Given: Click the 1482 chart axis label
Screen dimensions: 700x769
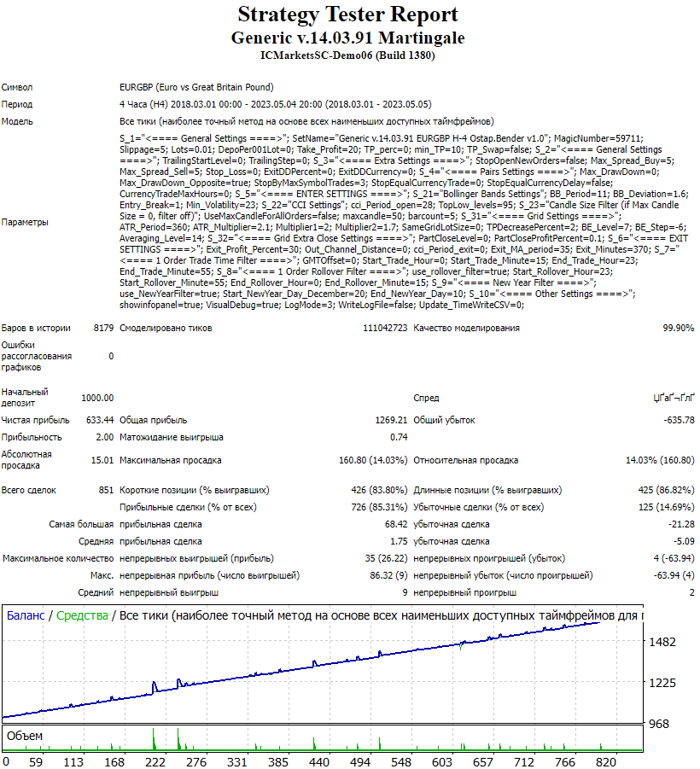Looking at the screenshot, I should (x=662, y=643).
